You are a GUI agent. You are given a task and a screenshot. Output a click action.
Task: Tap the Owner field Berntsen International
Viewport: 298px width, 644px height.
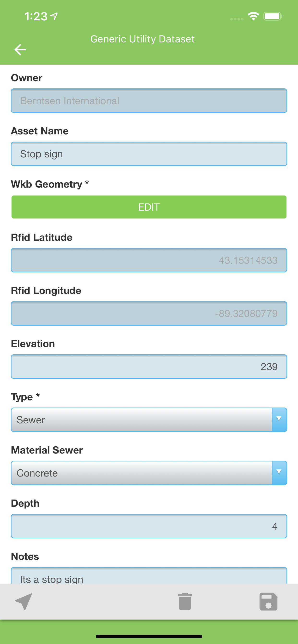point(149,100)
